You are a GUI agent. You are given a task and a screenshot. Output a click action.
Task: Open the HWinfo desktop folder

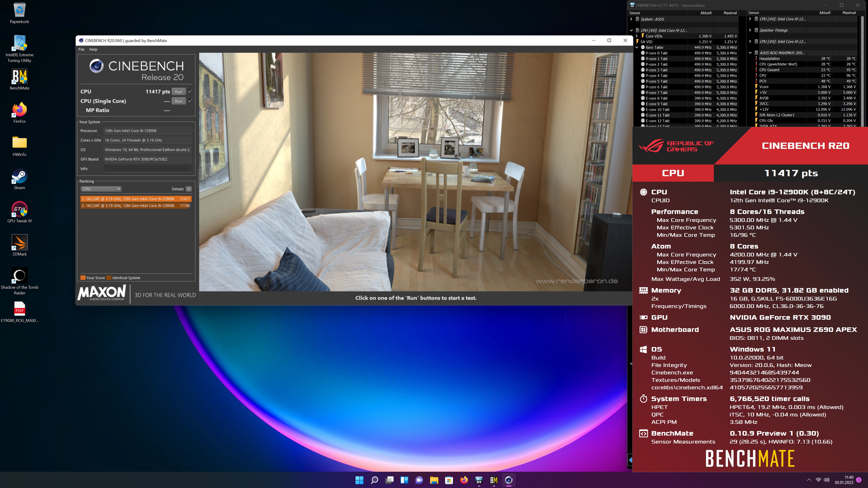point(19,146)
